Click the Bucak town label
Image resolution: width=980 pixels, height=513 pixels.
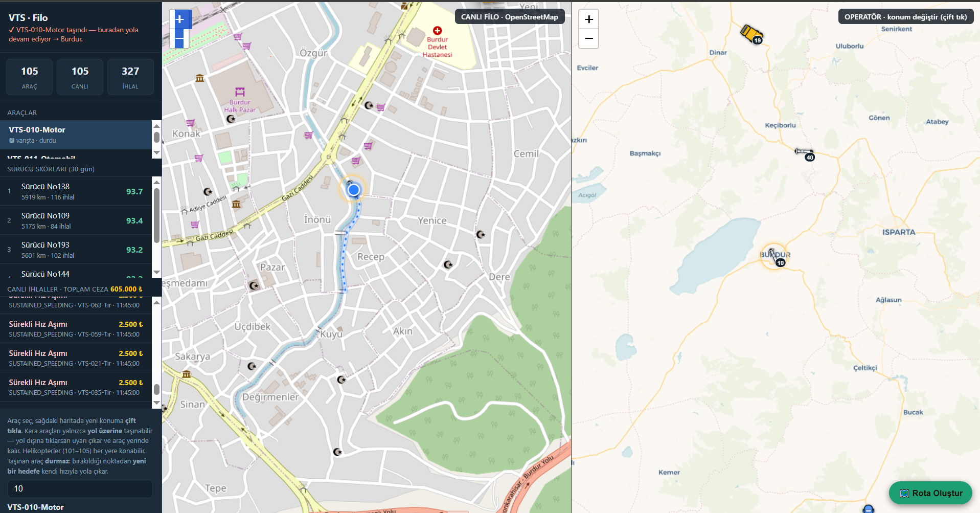[x=913, y=412]
